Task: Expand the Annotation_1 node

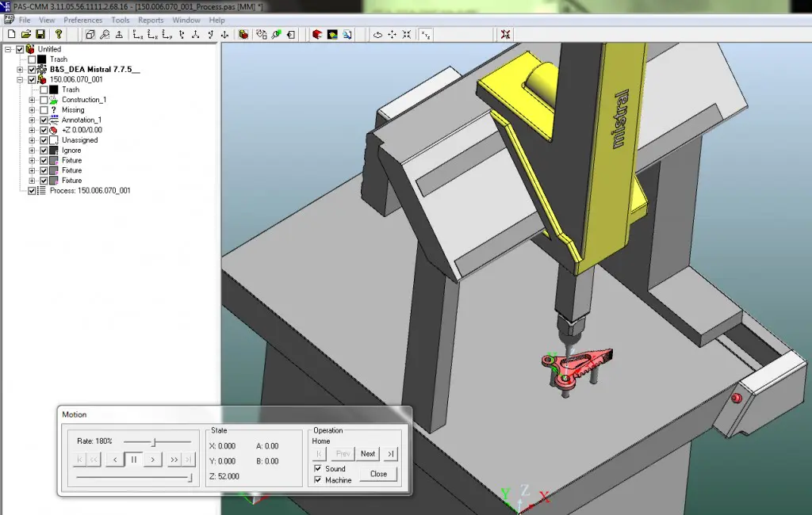Action: [x=32, y=120]
